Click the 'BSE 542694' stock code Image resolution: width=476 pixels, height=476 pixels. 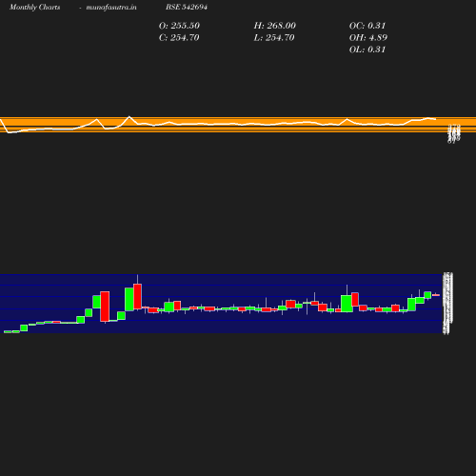[x=187, y=7]
